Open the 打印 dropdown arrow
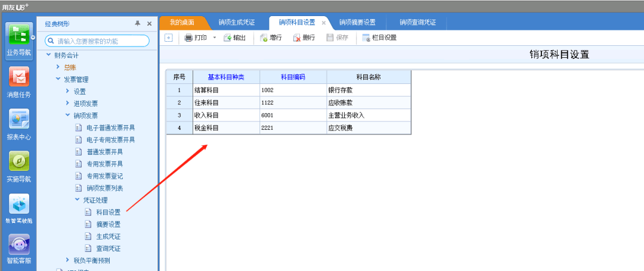This screenshot has height=271, width=644. coord(215,38)
